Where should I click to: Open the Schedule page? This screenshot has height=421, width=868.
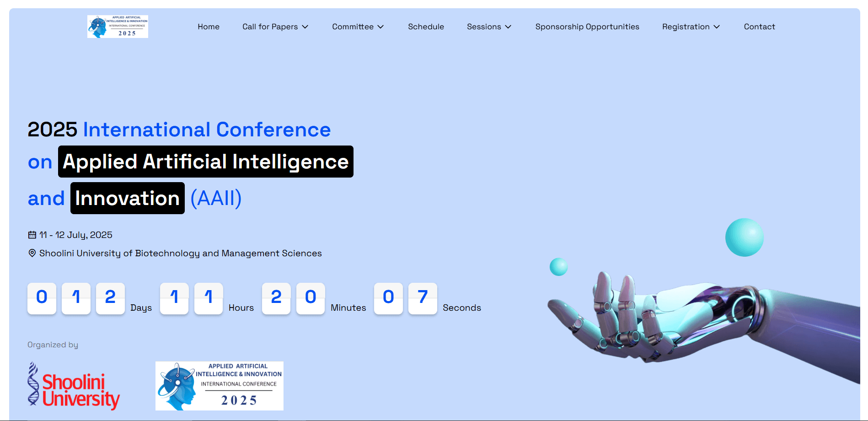(x=426, y=27)
